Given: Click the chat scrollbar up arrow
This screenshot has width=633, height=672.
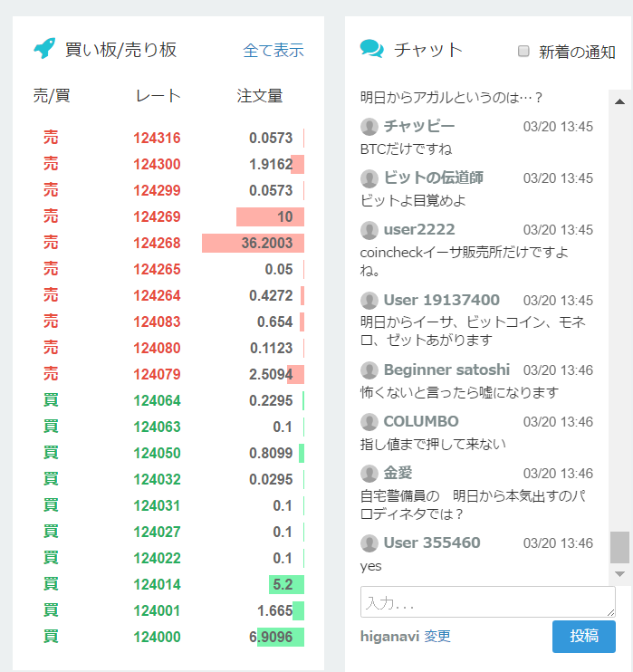Looking at the screenshot, I should (x=619, y=101).
